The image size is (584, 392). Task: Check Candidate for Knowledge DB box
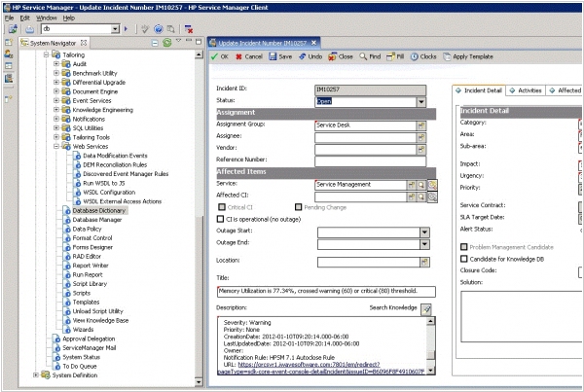click(x=464, y=259)
